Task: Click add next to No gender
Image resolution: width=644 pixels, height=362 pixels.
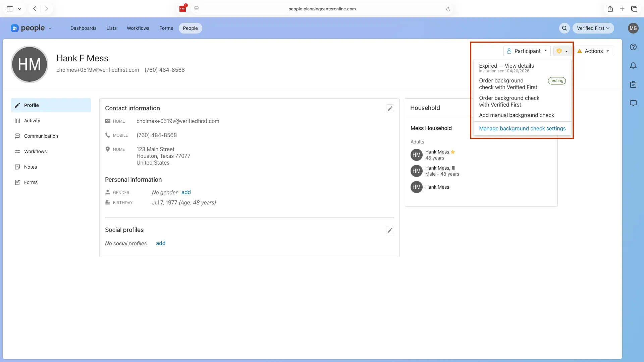Action: [x=186, y=192]
